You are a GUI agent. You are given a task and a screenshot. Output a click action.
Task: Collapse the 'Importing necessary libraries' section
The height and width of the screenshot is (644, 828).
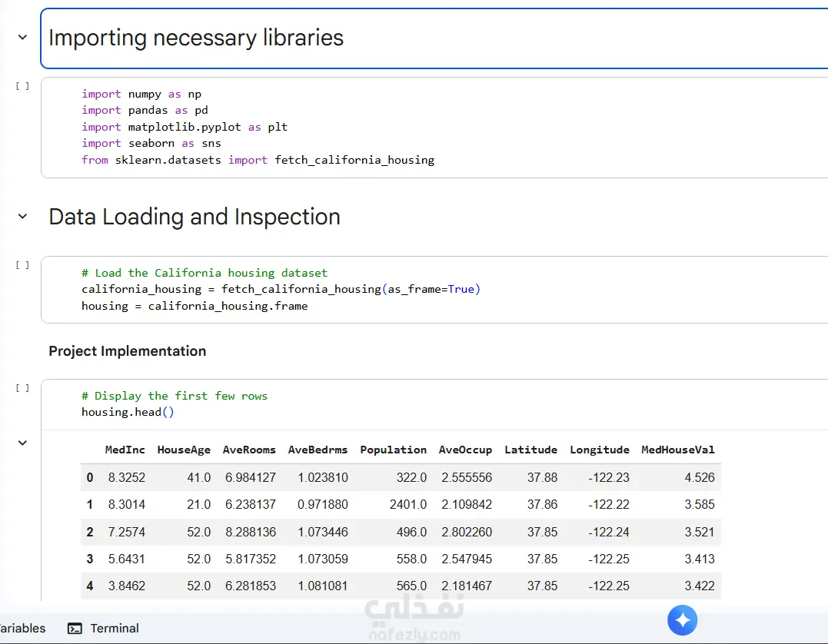coord(22,38)
